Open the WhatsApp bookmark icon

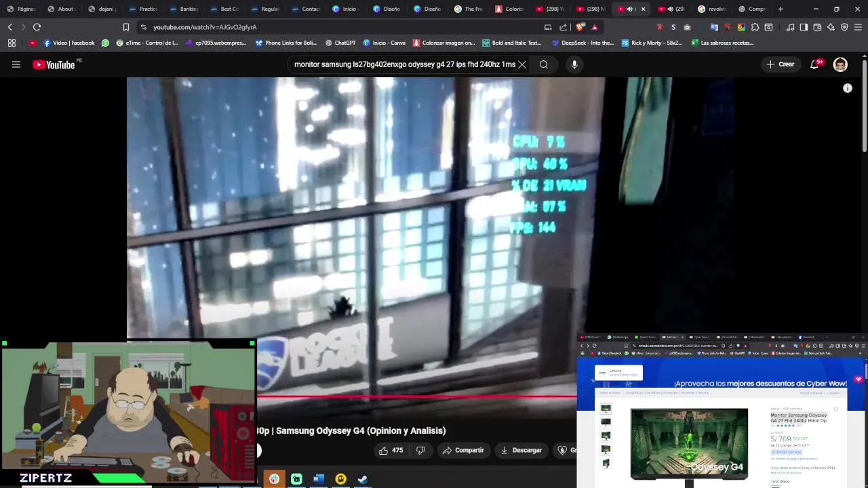(105, 43)
